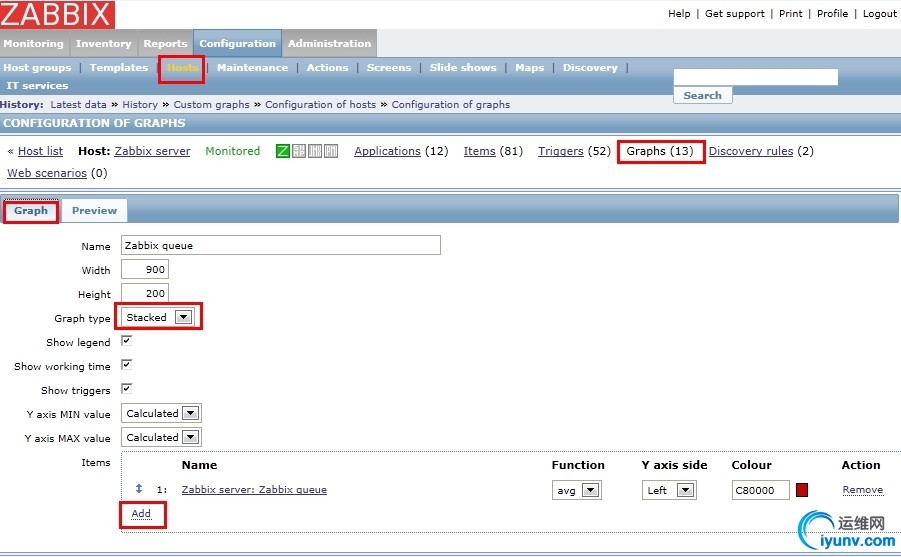Open the Monitoring menu

coord(34,44)
